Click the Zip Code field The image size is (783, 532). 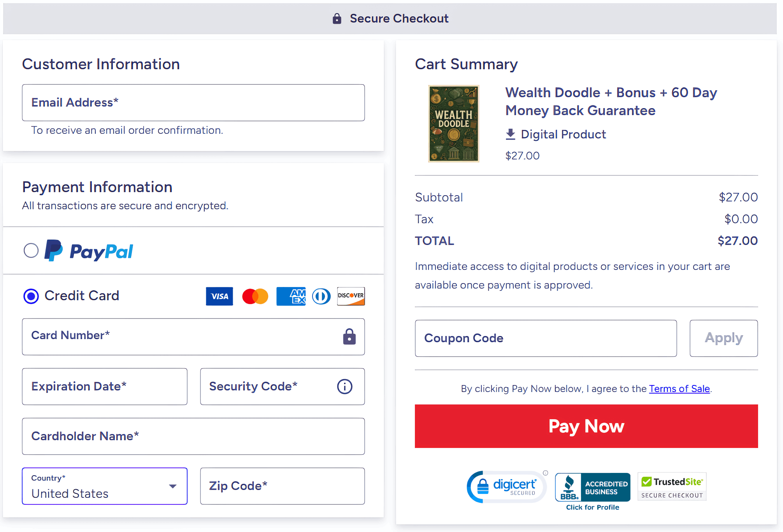[283, 486]
